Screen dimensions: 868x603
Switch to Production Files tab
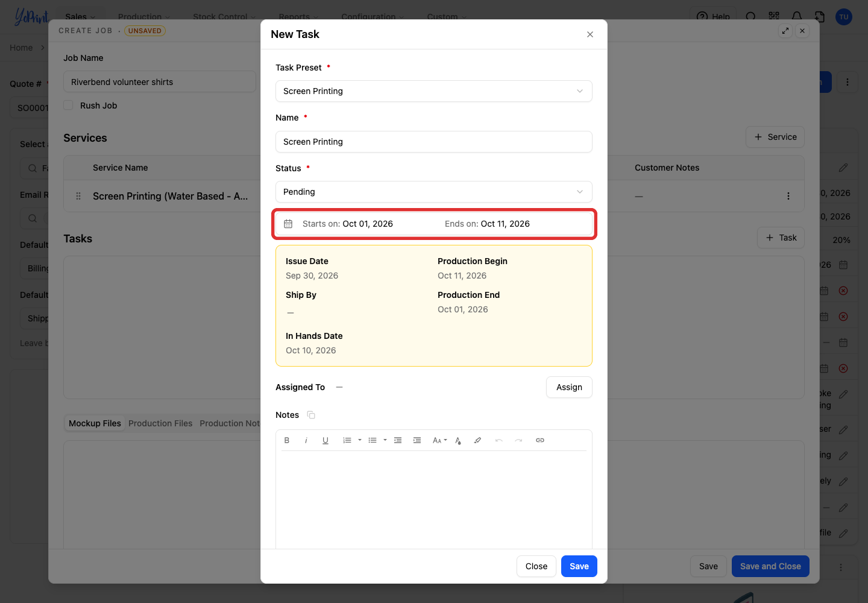[160, 423]
